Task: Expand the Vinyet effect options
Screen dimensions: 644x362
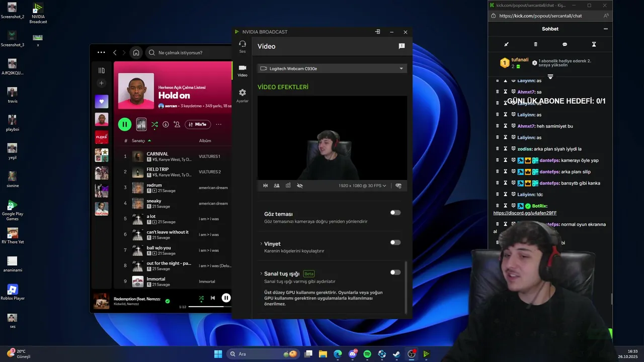Action: [261, 244]
